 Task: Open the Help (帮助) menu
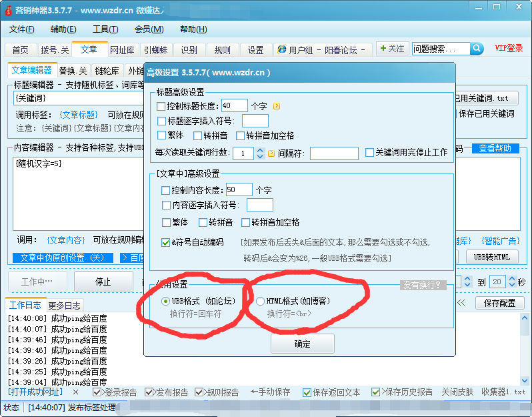[193, 29]
